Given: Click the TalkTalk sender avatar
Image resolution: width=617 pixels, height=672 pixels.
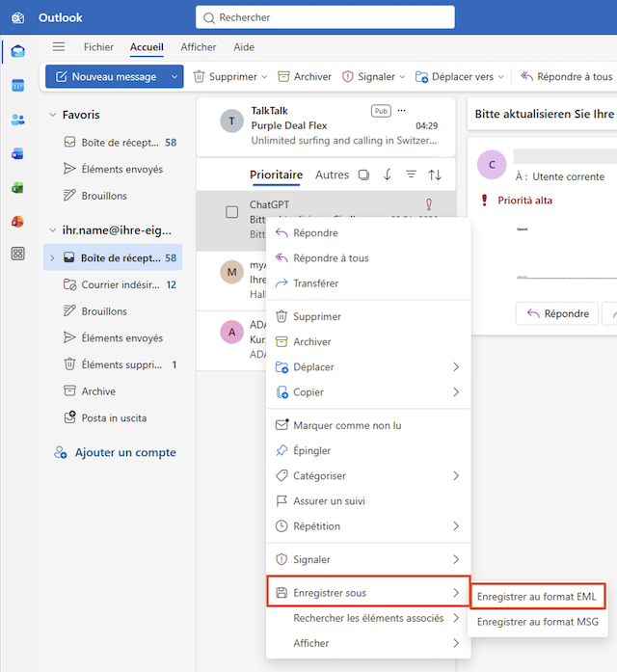Looking at the screenshot, I should coord(231,121).
